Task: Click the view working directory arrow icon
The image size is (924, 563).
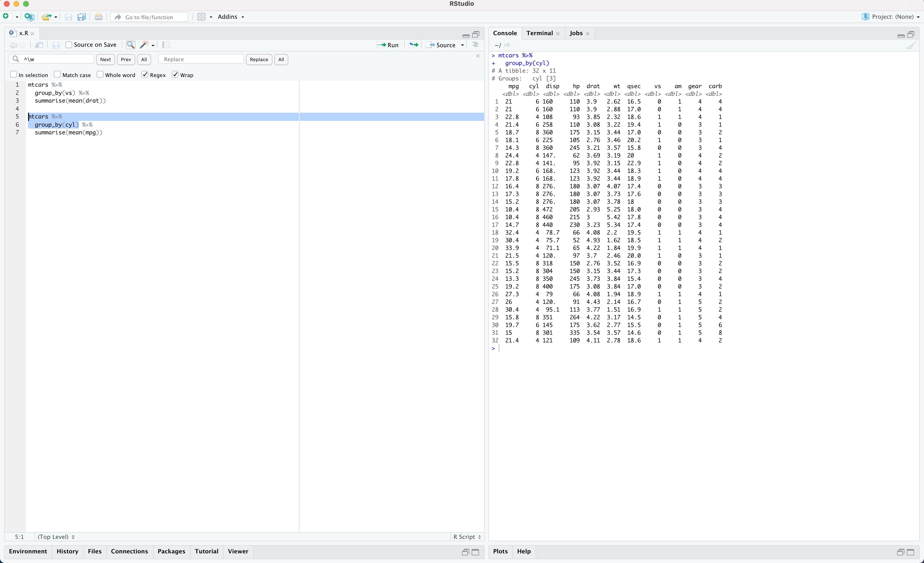Action: (507, 45)
